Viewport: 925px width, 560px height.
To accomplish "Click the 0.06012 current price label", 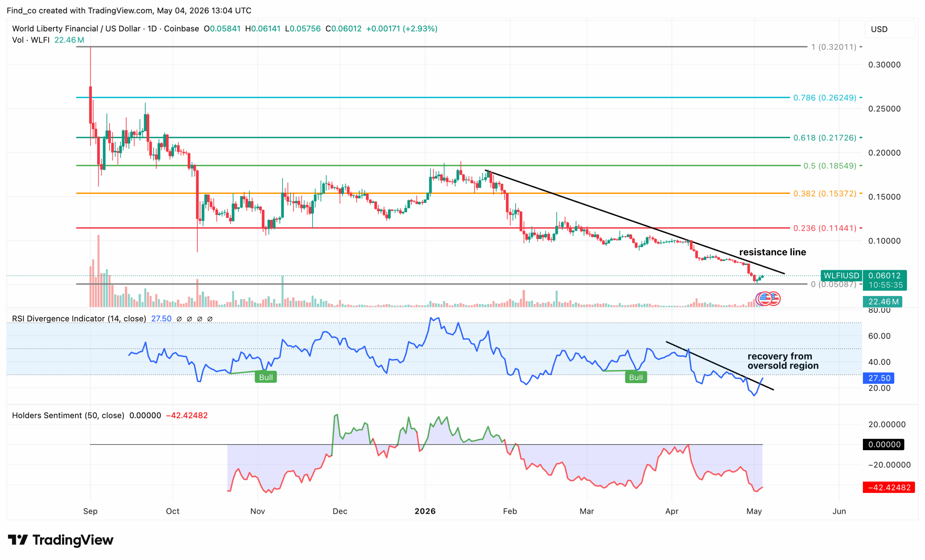I will (885, 276).
